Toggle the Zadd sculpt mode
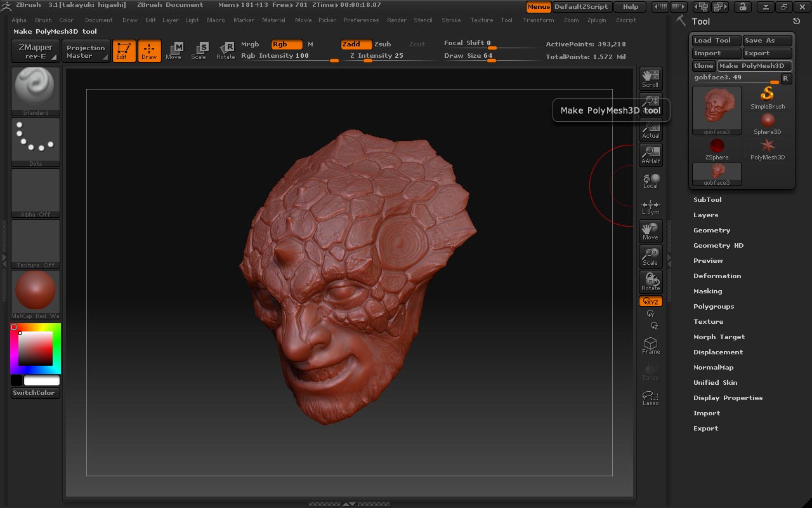This screenshot has height=508, width=812. pyautogui.click(x=356, y=44)
